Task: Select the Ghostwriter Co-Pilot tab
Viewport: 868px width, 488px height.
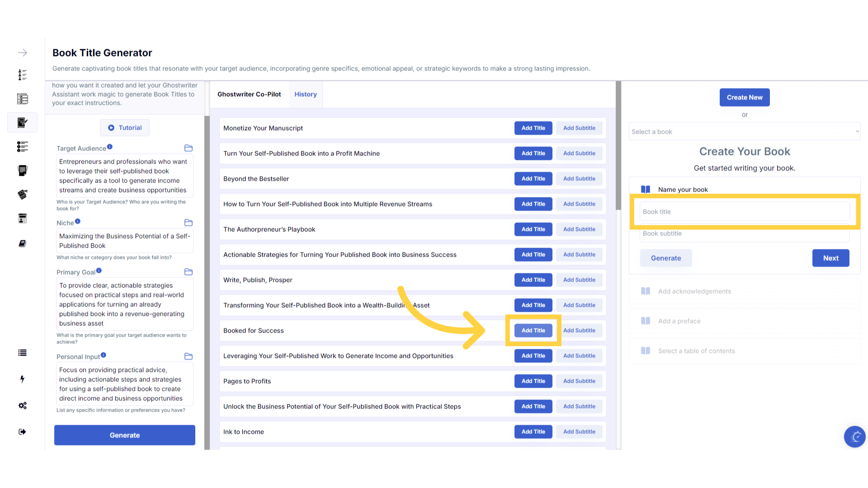Action: pyautogui.click(x=249, y=94)
